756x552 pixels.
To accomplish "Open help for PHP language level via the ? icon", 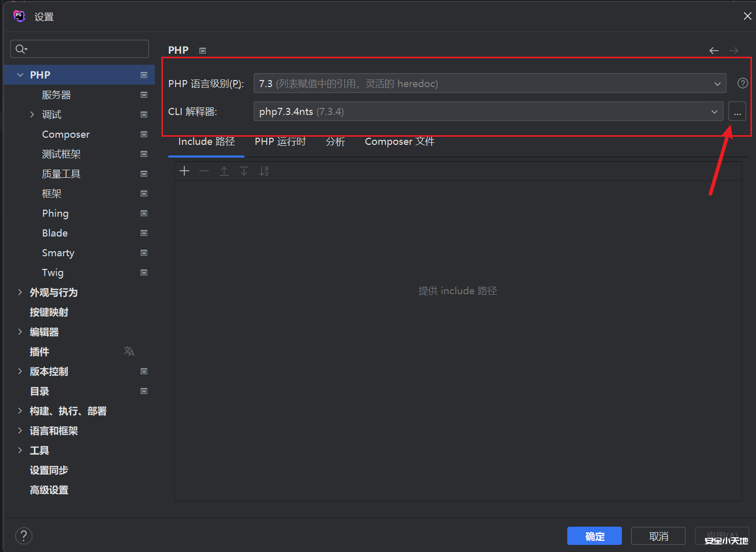I will pyautogui.click(x=742, y=83).
